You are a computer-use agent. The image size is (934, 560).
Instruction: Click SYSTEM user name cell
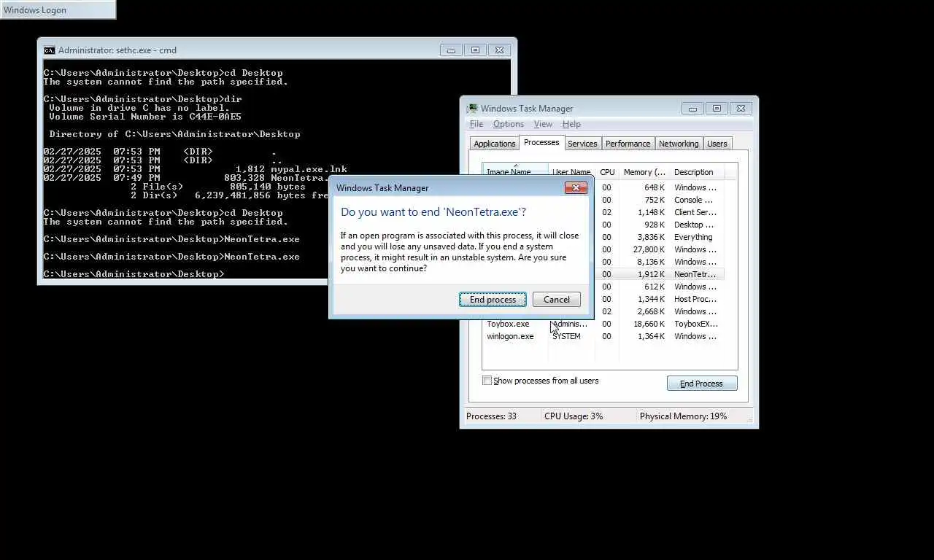click(566, 336)
